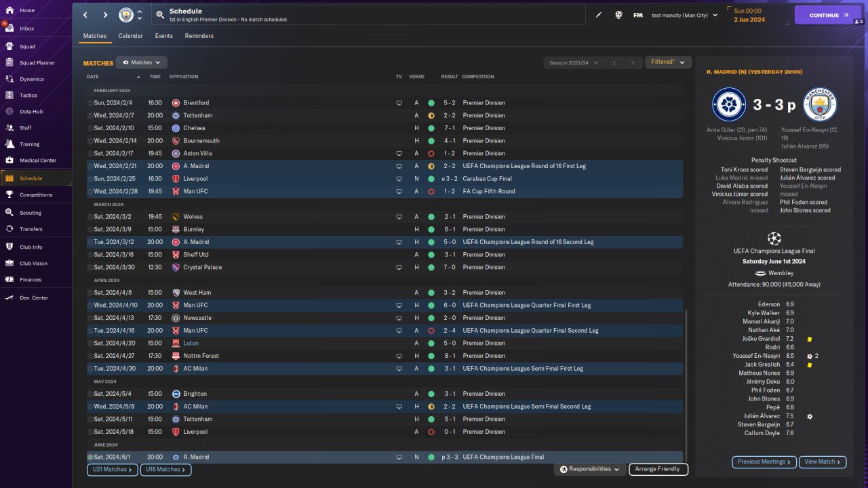Open the Season 2023/24 dropdown
The height and width of the screenshot is (488, 868).
pos(574,63)
